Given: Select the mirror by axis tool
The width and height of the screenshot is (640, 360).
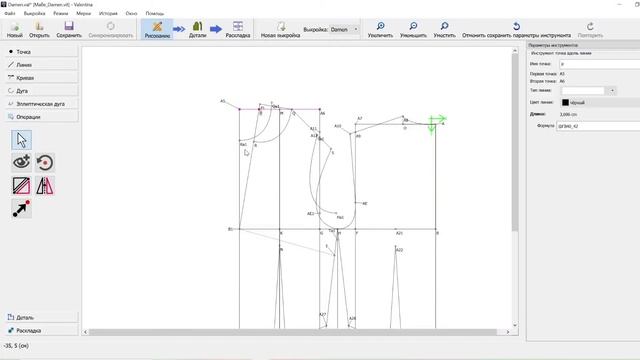Looking at the screenshot, I should 44,186.
